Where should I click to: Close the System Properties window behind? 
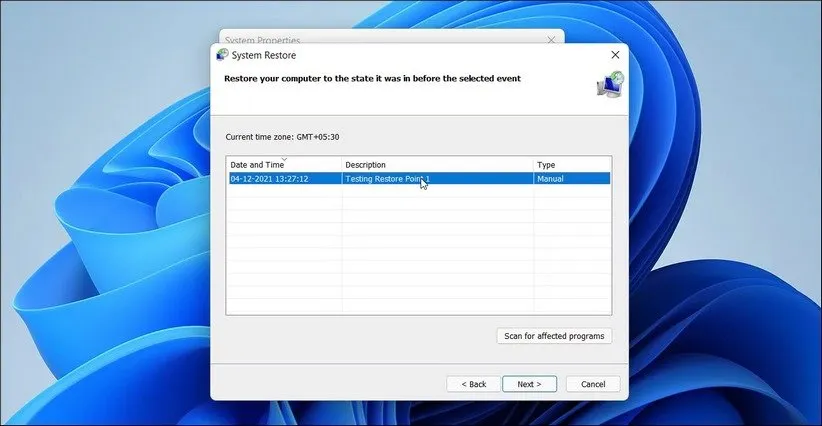tap(551, 40)
